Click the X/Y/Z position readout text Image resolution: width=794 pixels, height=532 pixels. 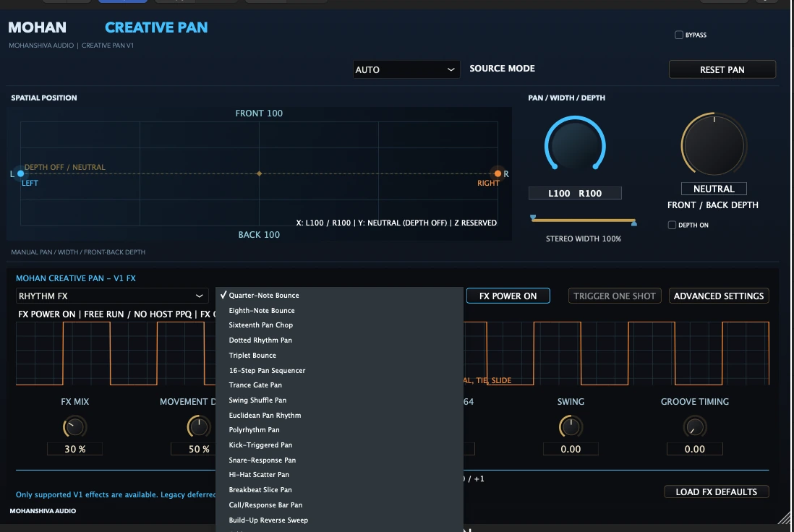396,223
